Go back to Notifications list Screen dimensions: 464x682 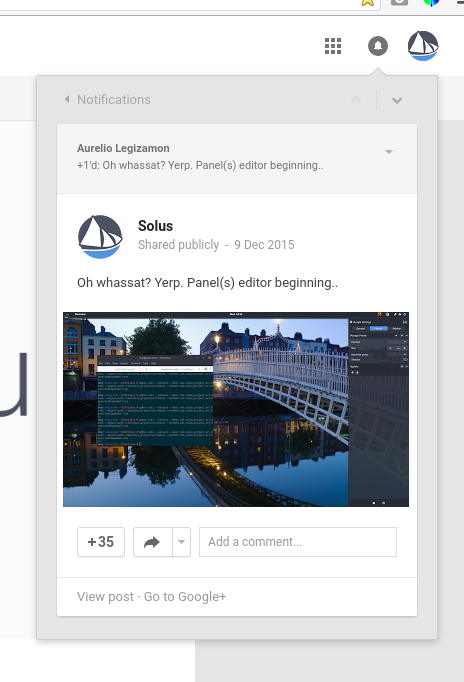pos(107,100)
